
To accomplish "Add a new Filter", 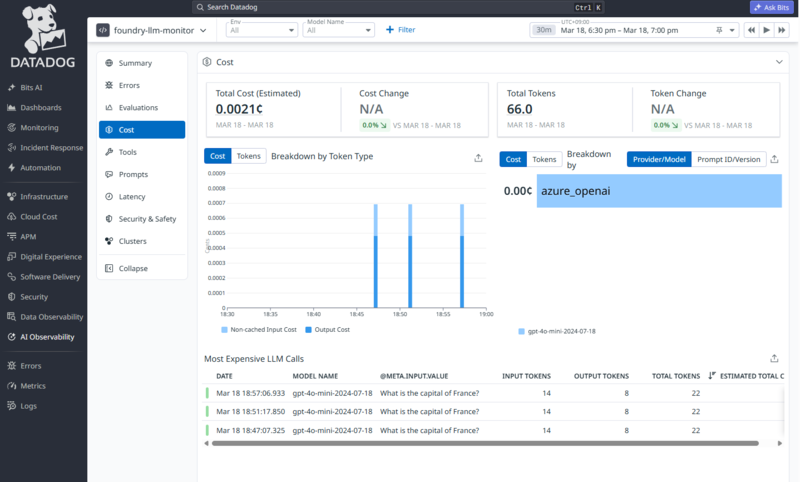I will click(401, 30).
